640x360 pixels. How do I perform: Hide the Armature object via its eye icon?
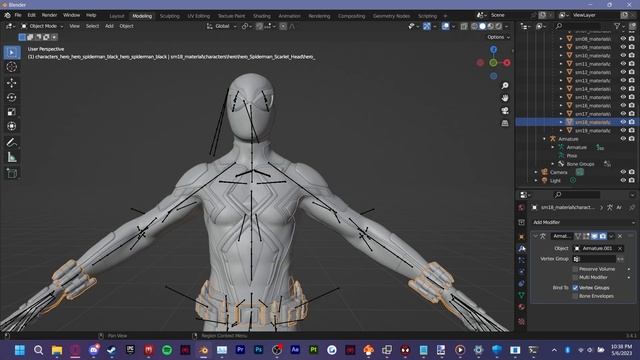pos(623,139)
